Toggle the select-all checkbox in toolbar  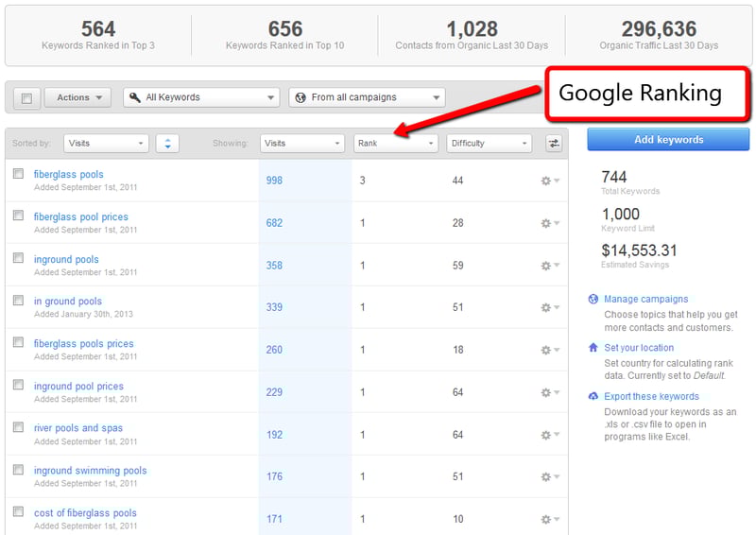tap(26, 97)
